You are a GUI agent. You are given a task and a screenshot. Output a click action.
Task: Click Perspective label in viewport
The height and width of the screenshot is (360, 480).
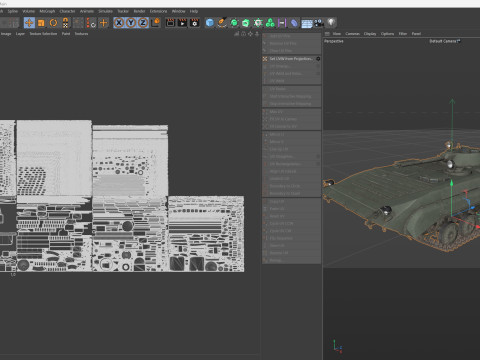(x=334, y=41)
